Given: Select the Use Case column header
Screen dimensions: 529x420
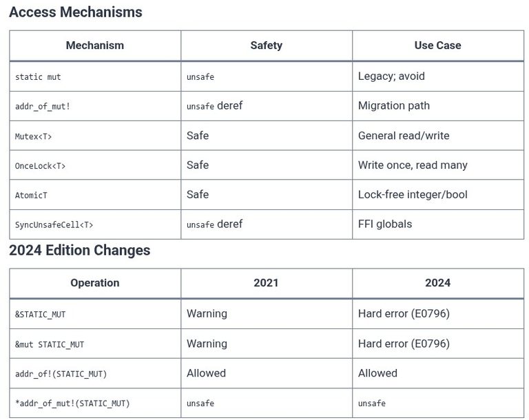Looking at the screenshot, I should pyautogui.click(x=438, y=45).
